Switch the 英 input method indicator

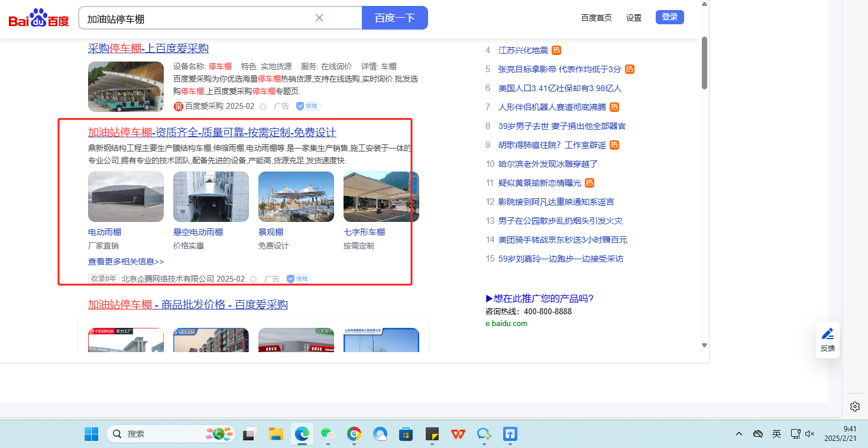(x=776, y=434)
